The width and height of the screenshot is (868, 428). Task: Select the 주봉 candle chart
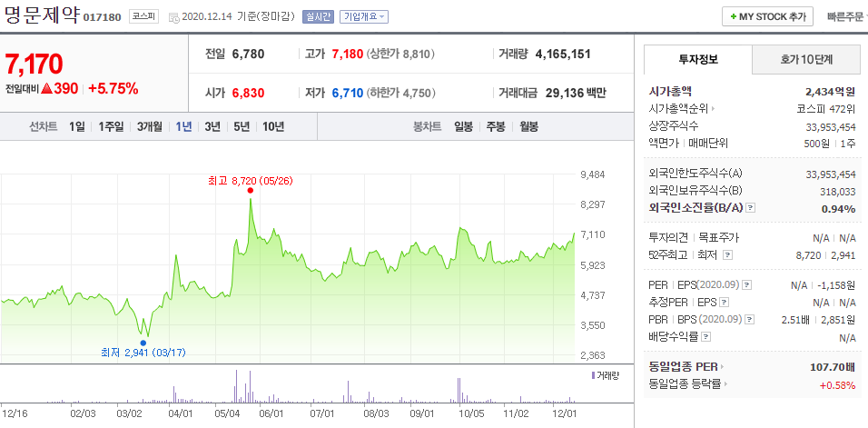click(x=496, y=127)
